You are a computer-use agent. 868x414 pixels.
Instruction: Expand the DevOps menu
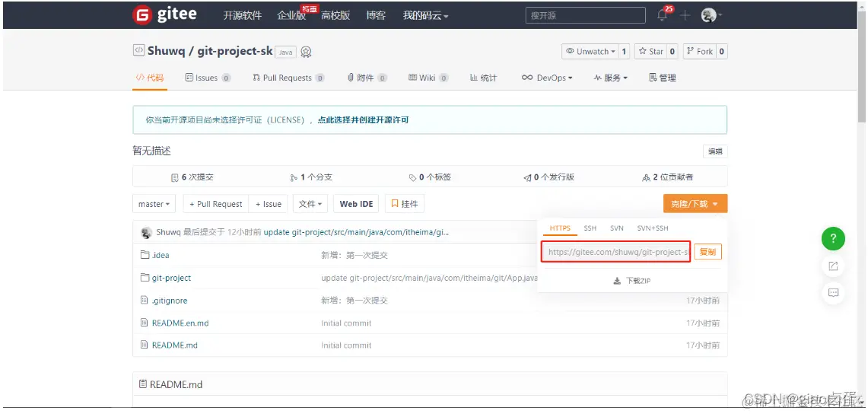click(x=547, y=78)
